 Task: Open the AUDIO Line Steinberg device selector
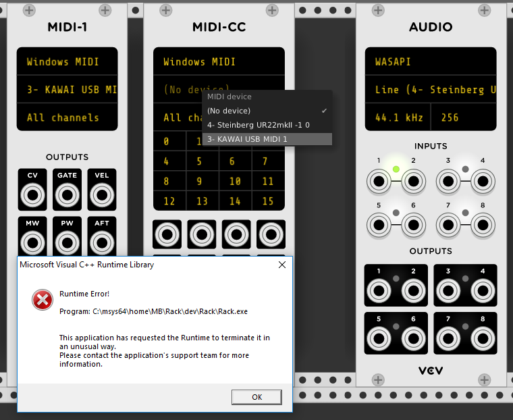(431, 89)
